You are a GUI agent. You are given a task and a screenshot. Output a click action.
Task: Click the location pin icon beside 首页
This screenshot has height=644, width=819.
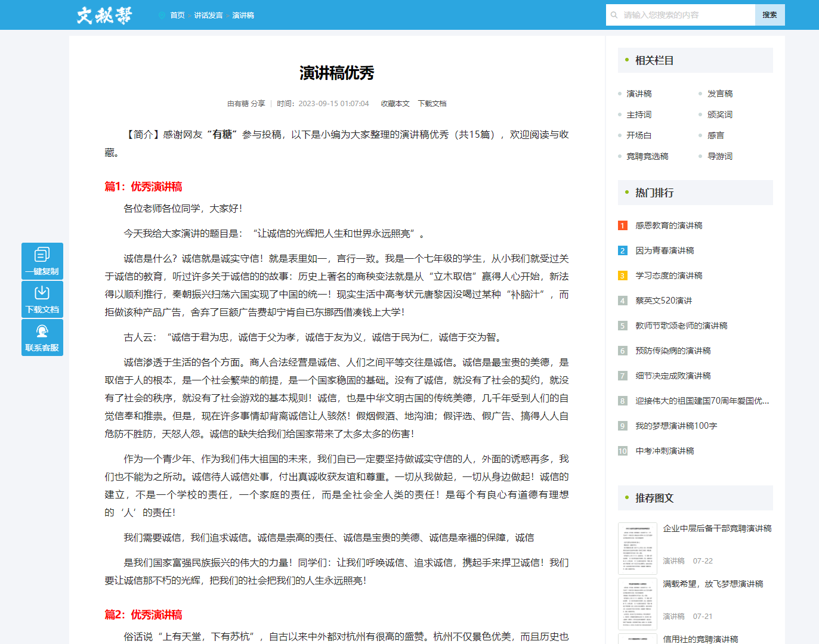pos(162,15)
